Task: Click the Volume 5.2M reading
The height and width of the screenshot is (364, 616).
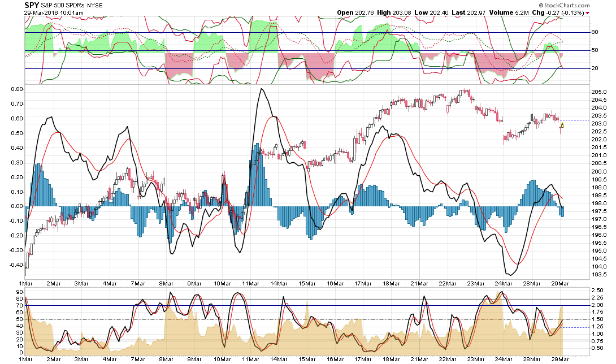Action: (509, 12)
